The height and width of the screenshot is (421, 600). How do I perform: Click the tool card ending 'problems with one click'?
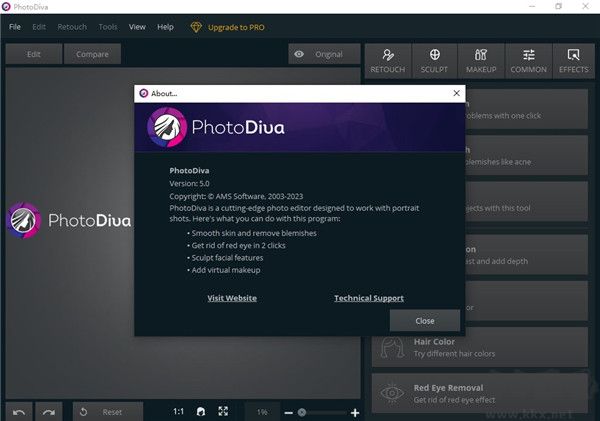[x=527, y=109]
